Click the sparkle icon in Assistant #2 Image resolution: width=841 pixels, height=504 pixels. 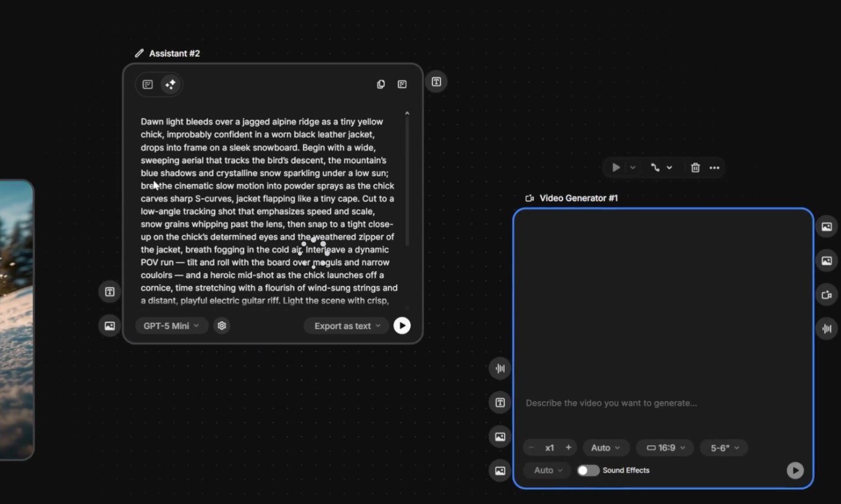[171, 85]
